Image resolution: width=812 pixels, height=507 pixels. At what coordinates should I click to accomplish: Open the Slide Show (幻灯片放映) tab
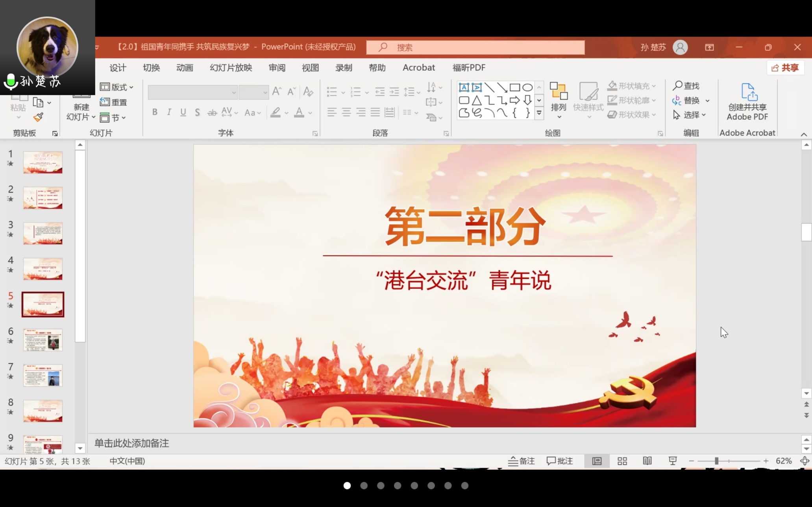tap(231, 68)
